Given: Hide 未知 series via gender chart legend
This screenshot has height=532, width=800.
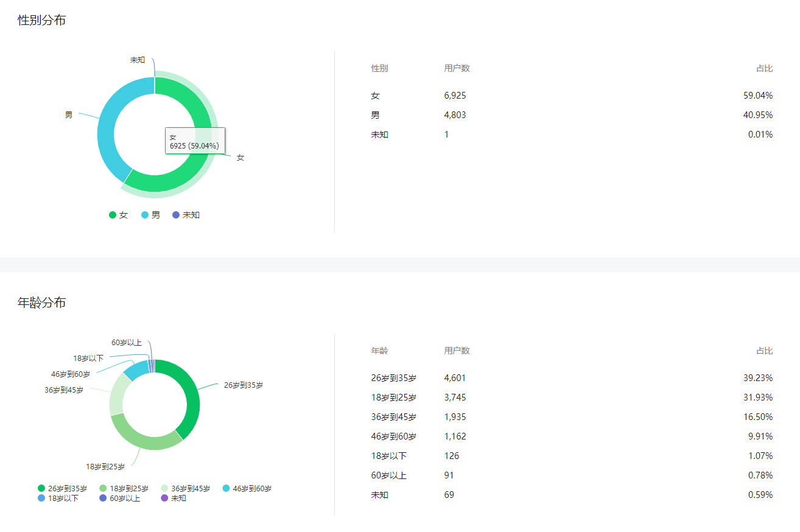Looking at the screenshot, I should click(x=186, y=215).
